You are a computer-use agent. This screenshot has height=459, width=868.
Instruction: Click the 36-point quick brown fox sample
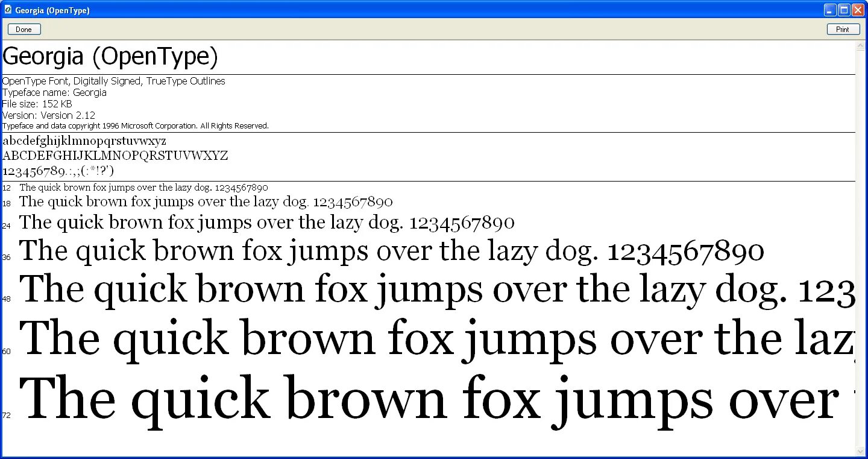392,252
